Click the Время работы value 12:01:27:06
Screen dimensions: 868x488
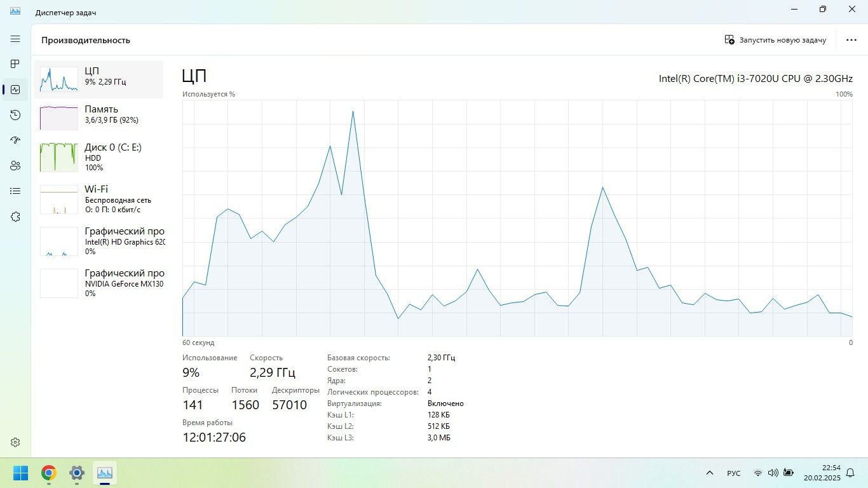click(x=214, y=437)
